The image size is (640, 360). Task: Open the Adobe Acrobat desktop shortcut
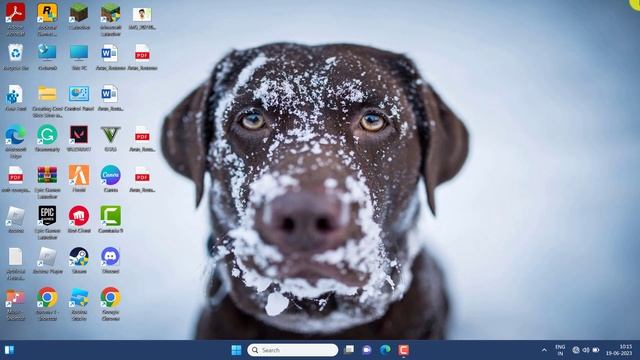pyautogui.click(x=16, y=13)
